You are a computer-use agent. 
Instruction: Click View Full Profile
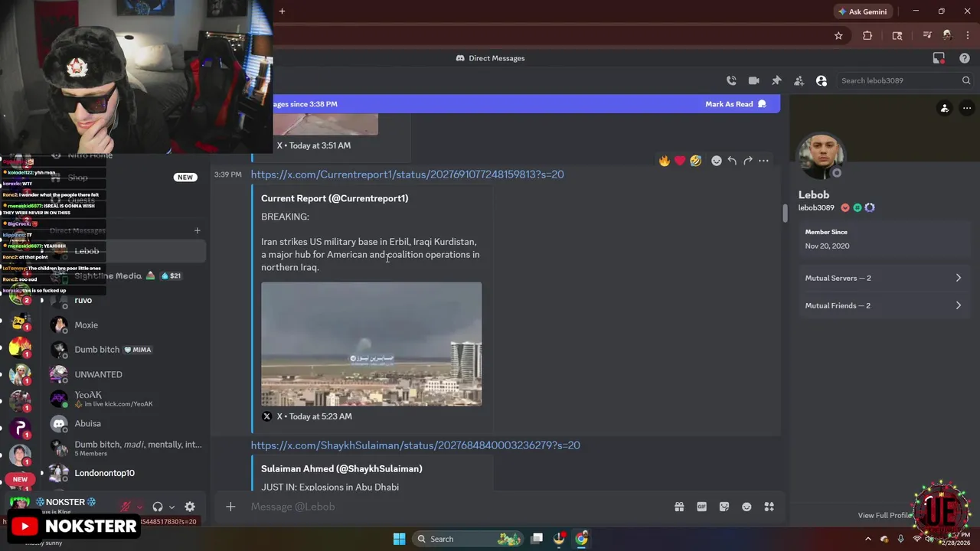[x=885, y=515]
